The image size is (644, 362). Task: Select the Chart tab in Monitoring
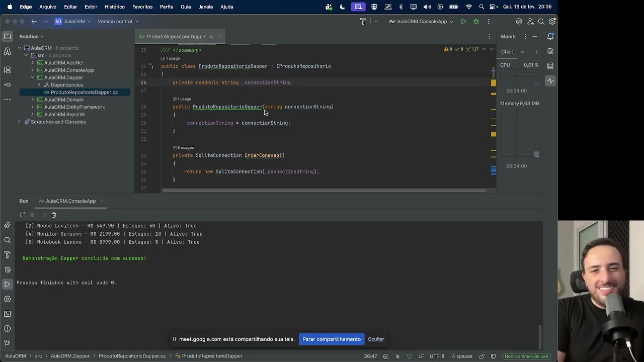click(507, 52)
